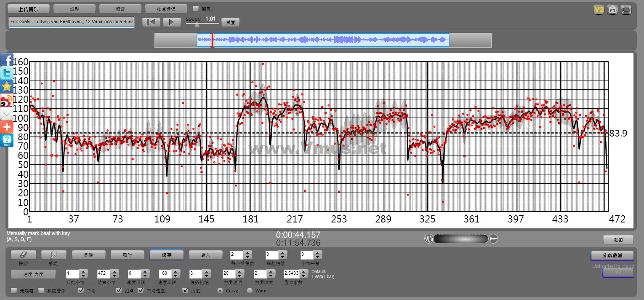The height and width of the screenshot is (300, 644).
Task: Increase 小节平移 bar shift value
Action: [x=318, y=252]
